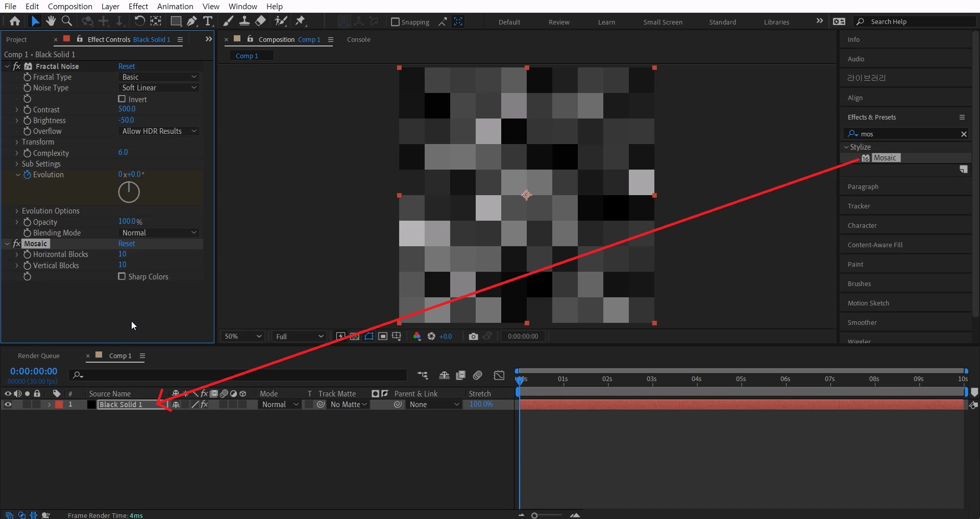
Task: Enable the Snapping checkbox
Action: coord(395,22)
